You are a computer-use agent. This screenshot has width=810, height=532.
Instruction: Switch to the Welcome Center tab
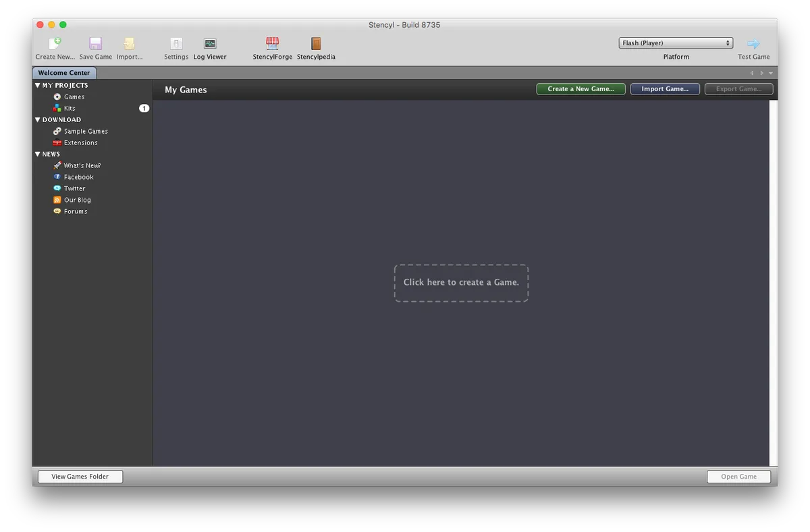click(x=64, y=73)
